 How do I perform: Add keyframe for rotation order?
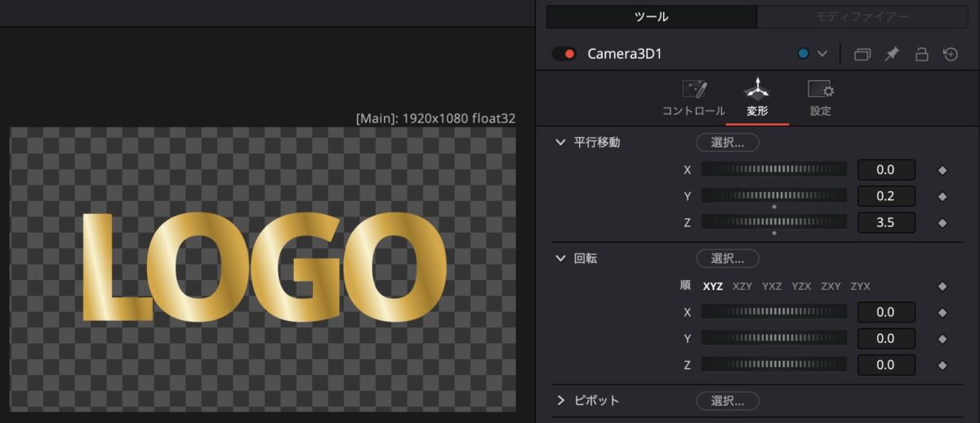[x=942, y=287]
